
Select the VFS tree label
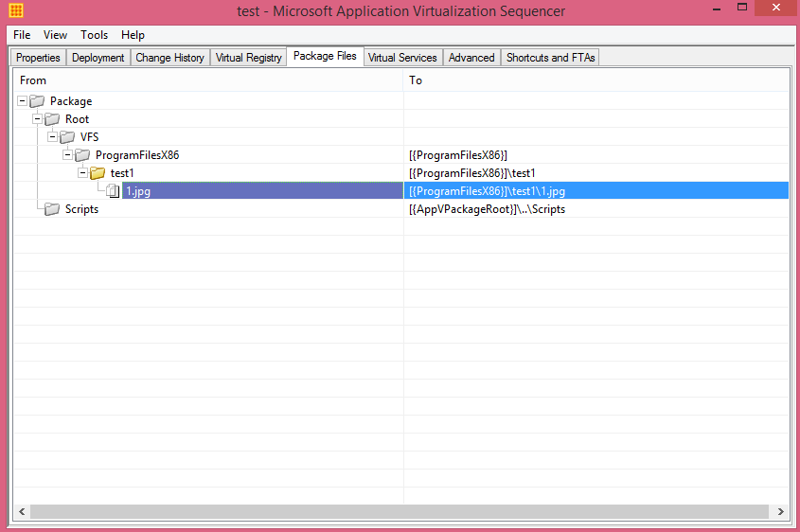89,136
